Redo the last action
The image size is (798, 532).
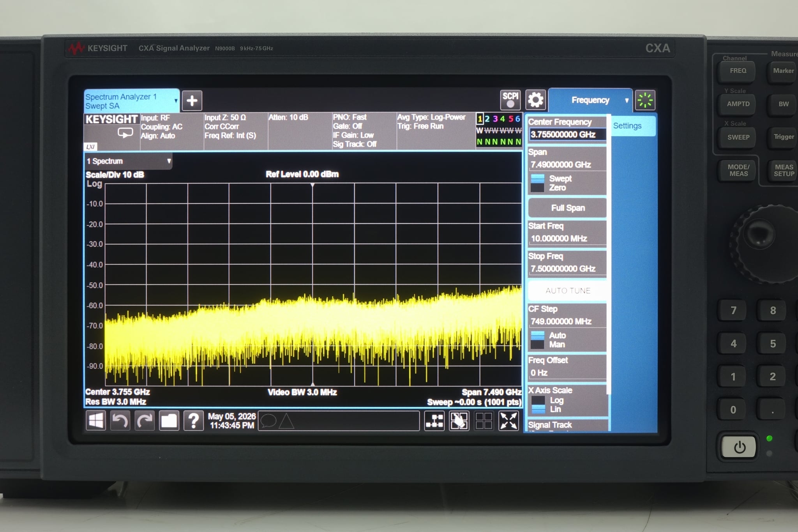(145, 421)
